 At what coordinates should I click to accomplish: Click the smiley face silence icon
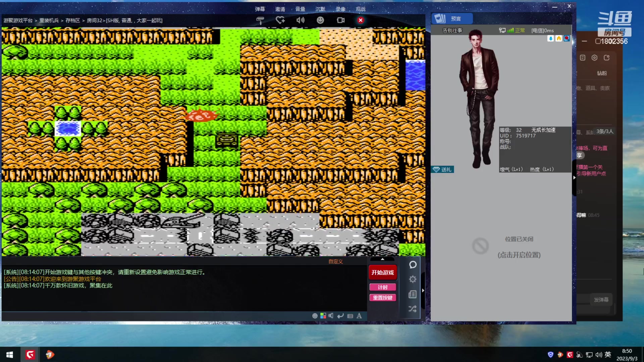[x=320, y=20]
